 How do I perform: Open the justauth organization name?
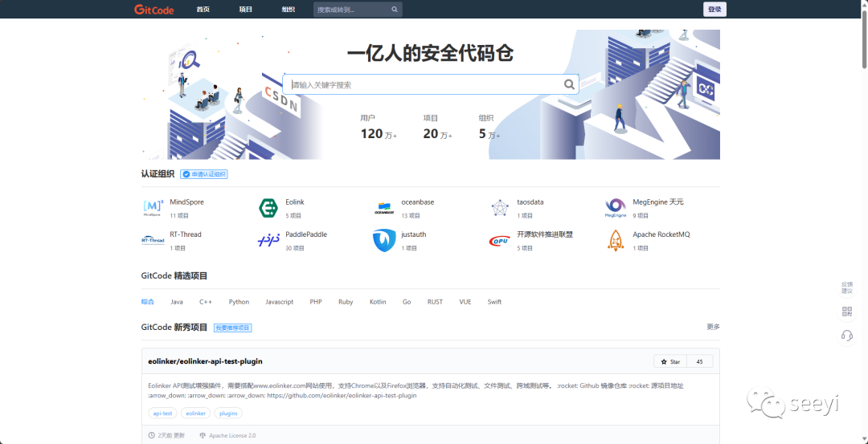(x=414, y=234)
